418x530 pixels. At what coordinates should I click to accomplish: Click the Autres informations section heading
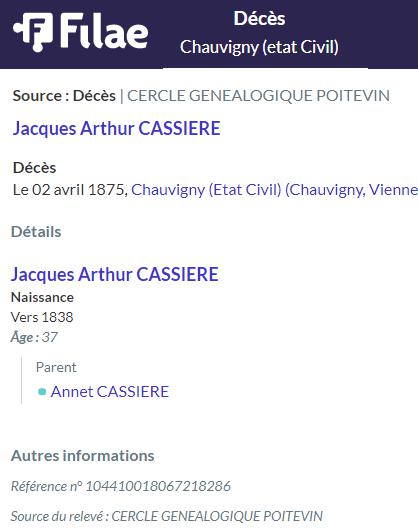[82, 456]
